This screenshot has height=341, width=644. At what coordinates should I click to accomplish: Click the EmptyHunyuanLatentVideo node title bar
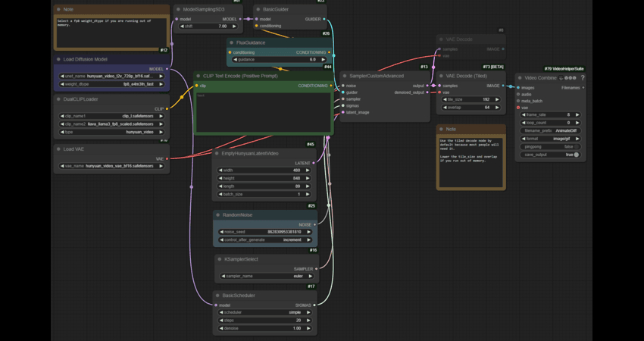point(249,153)
